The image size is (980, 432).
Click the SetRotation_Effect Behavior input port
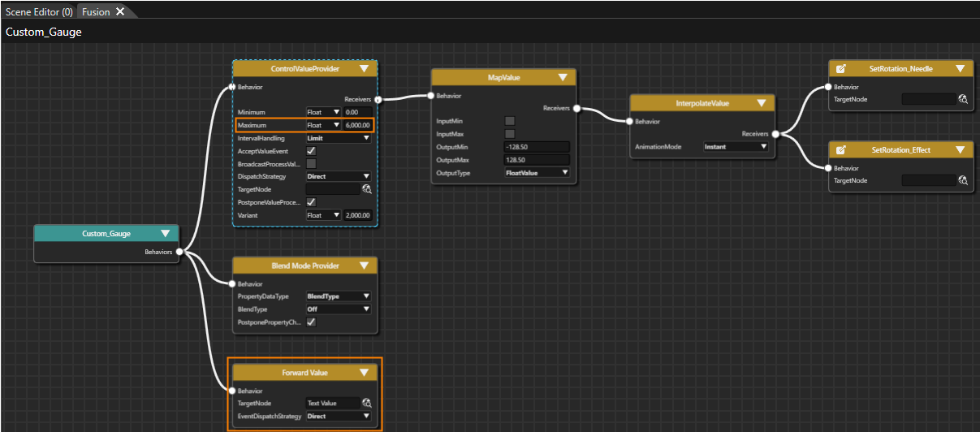click(828, 168)
